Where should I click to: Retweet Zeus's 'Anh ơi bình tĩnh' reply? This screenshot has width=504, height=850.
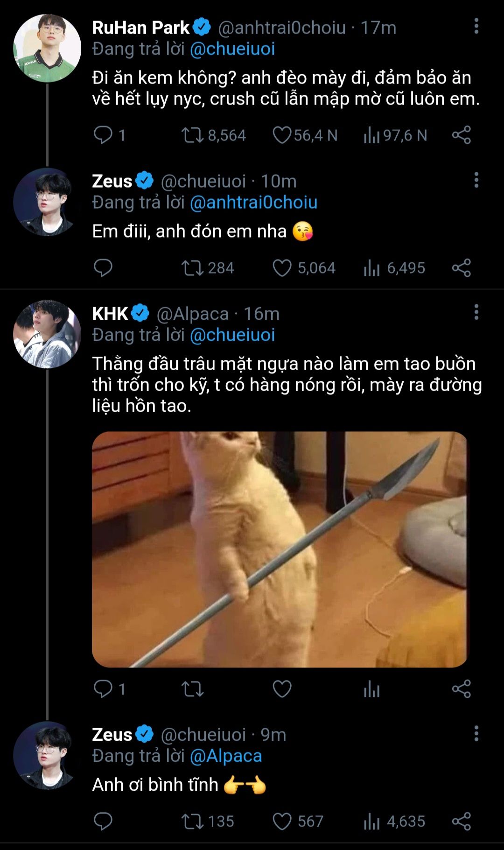(x=192, y=822)
